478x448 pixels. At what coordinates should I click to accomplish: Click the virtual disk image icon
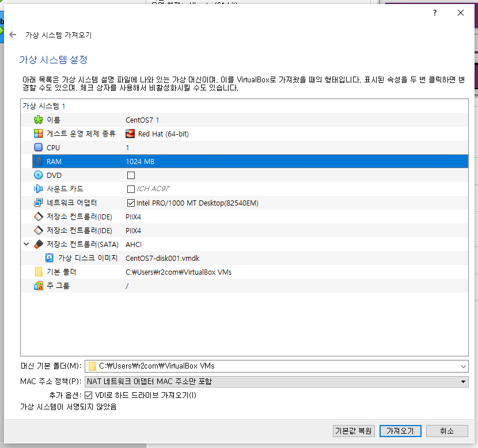click(50, 258)
